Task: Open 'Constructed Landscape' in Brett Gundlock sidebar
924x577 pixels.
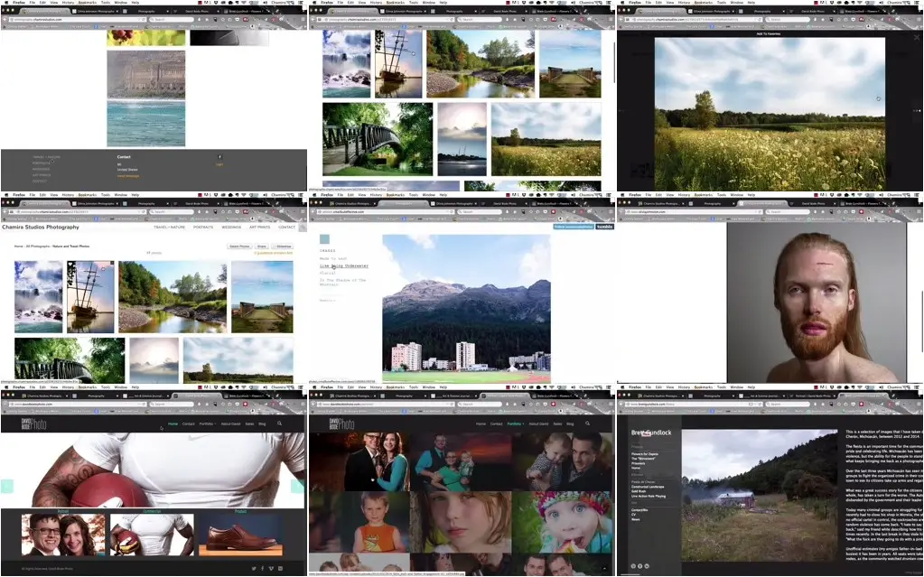Action: click(649, 487)
